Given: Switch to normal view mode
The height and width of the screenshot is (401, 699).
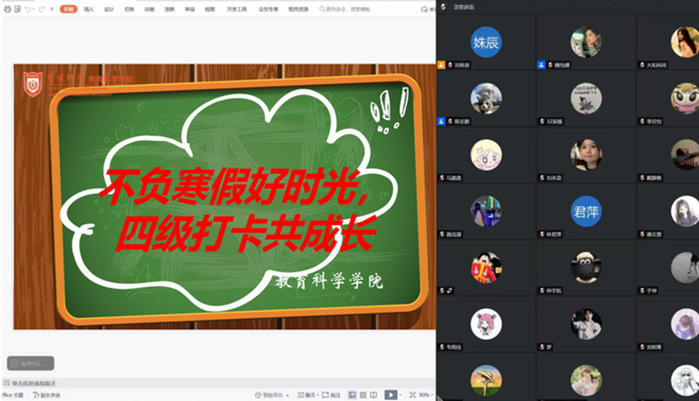Looking at the screenshot, I should tap(350, 395).
